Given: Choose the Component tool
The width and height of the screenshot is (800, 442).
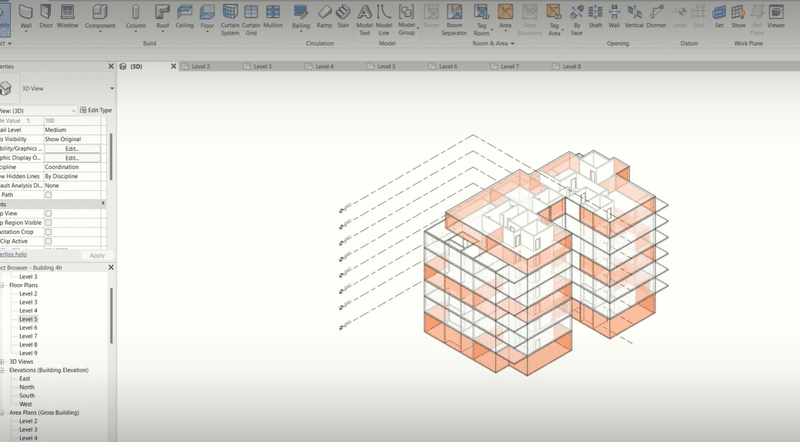Looking at the screenshot, I should pyautogui.click(x=100, y=17).
